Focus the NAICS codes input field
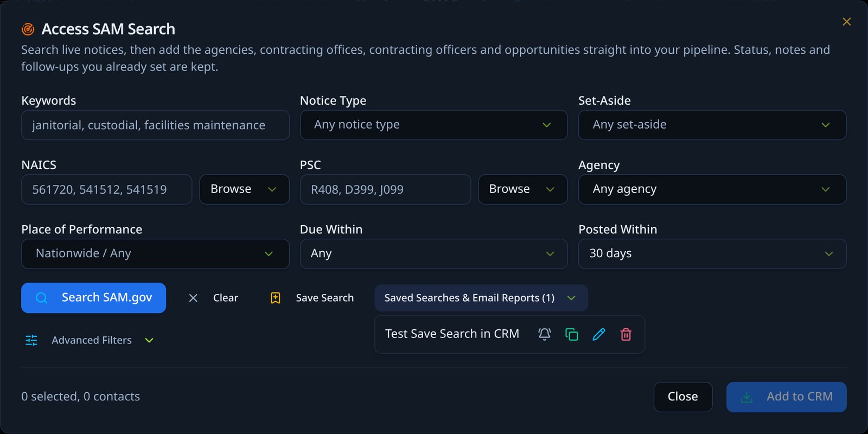This screenshot has width=868, height=434. click(106, 189)
